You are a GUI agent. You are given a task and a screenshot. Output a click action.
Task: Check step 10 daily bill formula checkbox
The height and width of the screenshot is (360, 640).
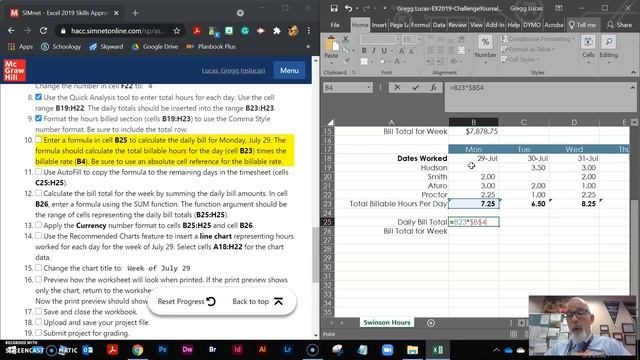[x=38, y=140]
